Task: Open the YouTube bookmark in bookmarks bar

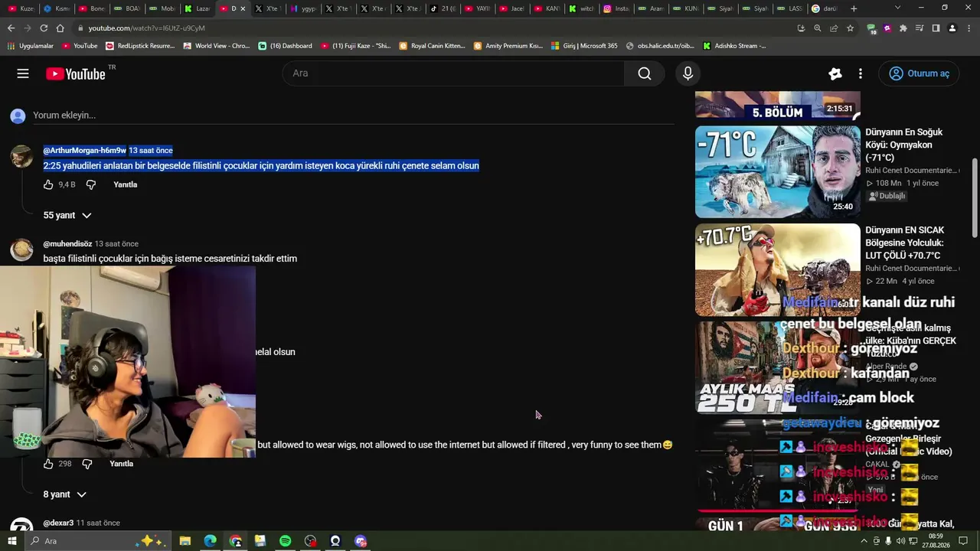Action: click(80, 46)
